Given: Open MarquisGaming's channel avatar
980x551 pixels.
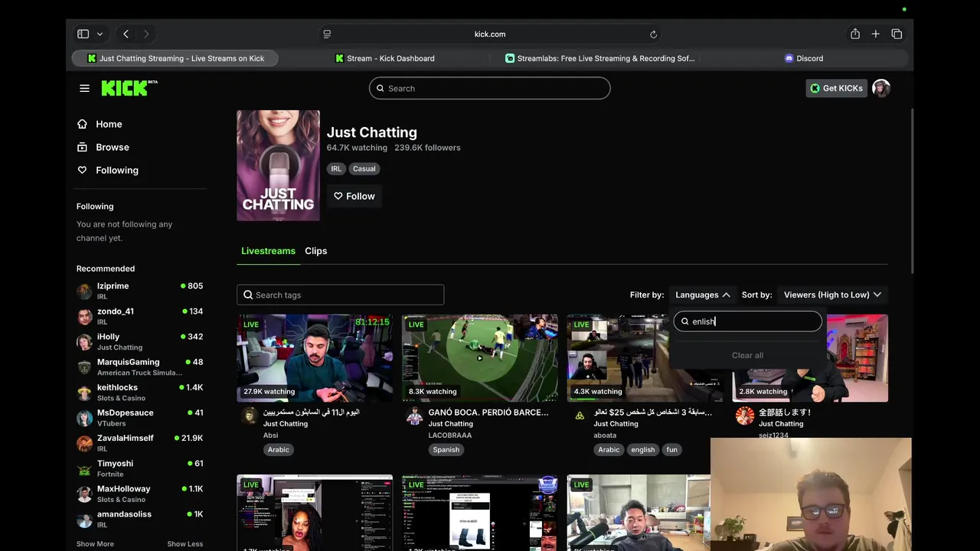Looking at the screenshot, I should [84, 367].
